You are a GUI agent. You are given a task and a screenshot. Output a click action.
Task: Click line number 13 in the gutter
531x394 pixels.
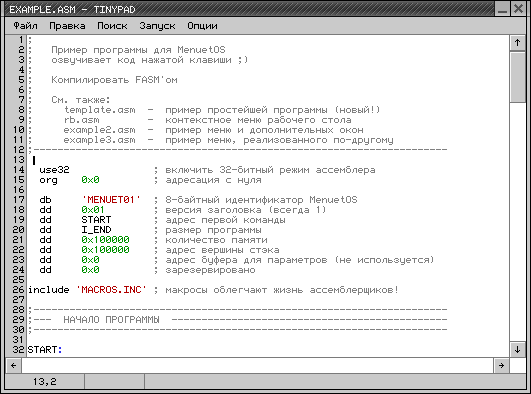pyautogui.click(x=19, y=160)
